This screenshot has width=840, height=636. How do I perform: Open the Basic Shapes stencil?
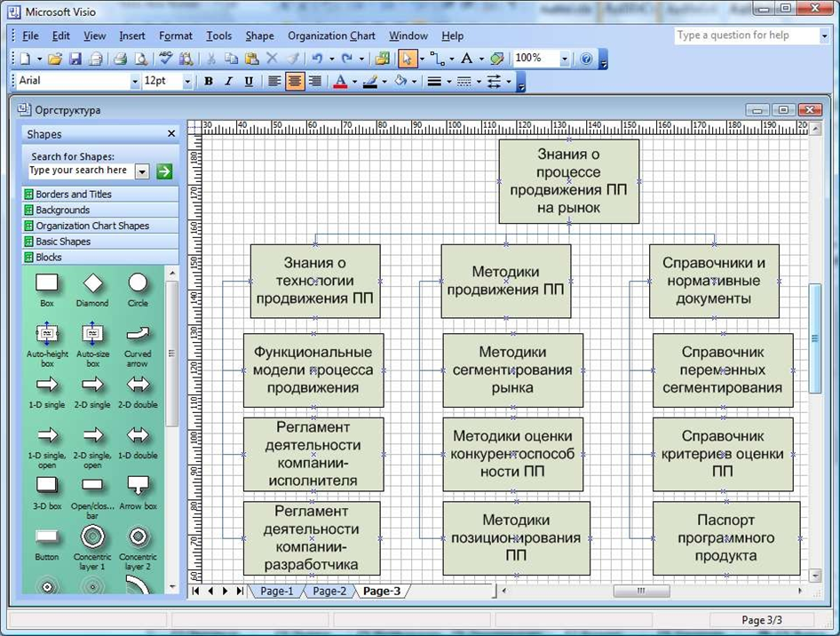(100, 241)
